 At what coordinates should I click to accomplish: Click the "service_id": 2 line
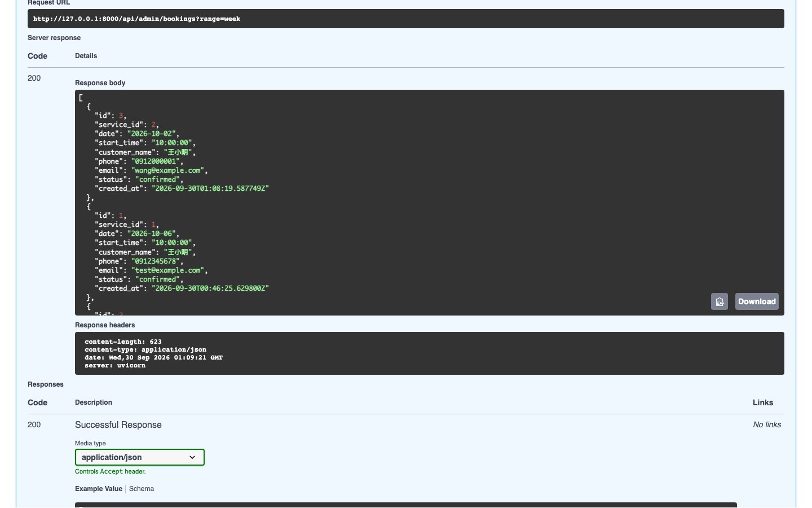point(127,125)
